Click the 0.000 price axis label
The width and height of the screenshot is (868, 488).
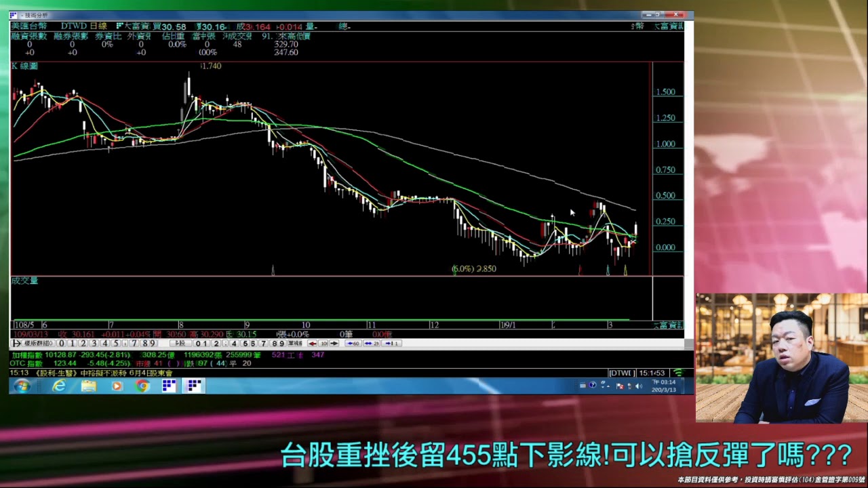point(665,247)
